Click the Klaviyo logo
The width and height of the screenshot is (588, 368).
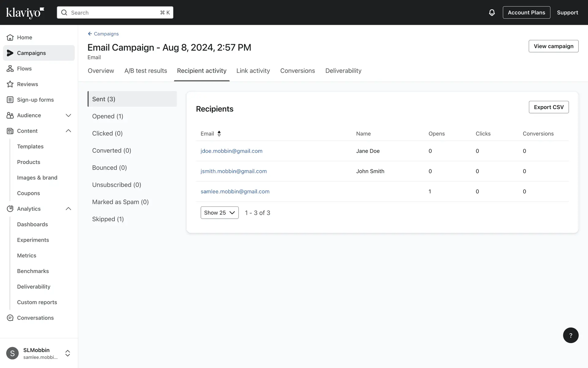[25, 13]
